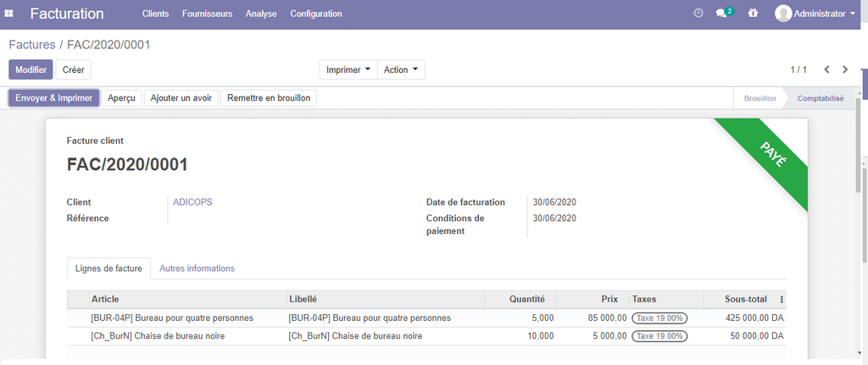
Task: Go to previous record arrow
Action: click(x=826, y=69)
